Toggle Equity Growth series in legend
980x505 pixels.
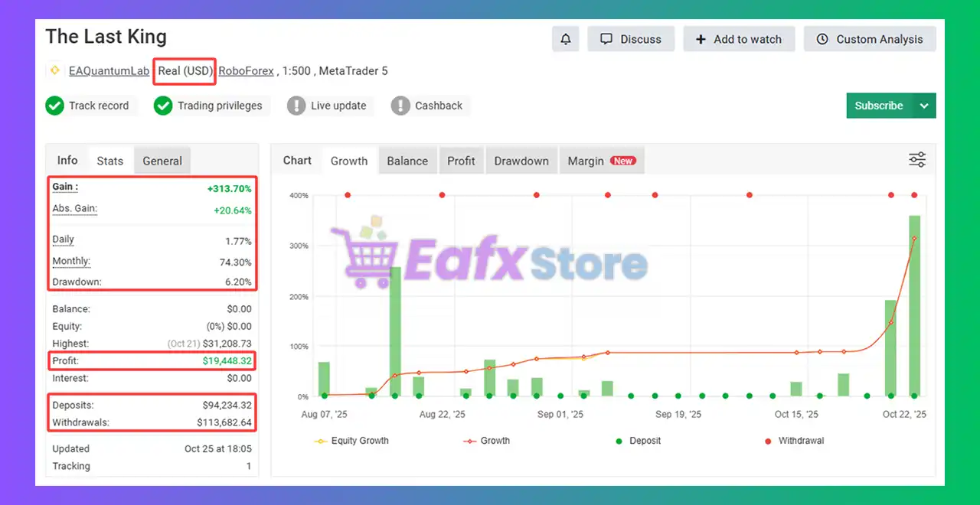[351, 441]
